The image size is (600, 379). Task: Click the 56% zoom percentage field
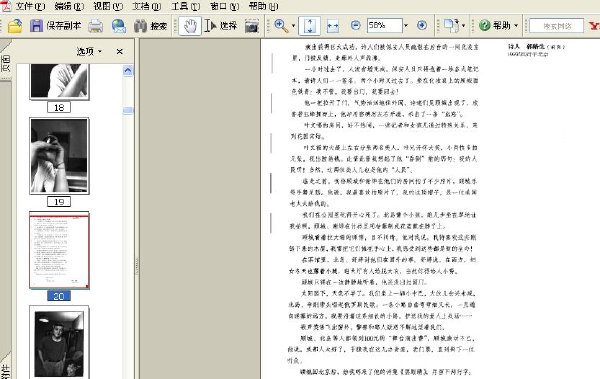coord(385,26)
